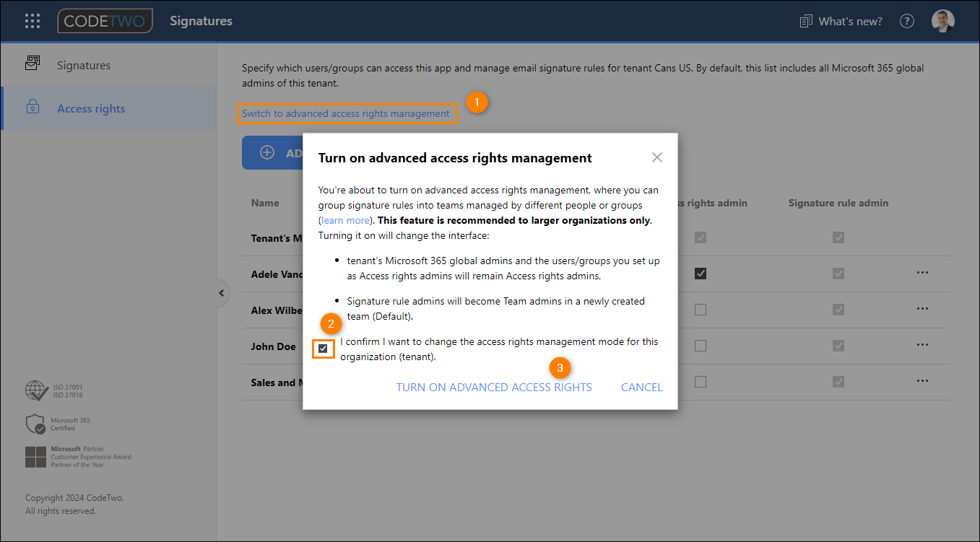Click the Signature rule admin column header

click(x=838, y=203)
